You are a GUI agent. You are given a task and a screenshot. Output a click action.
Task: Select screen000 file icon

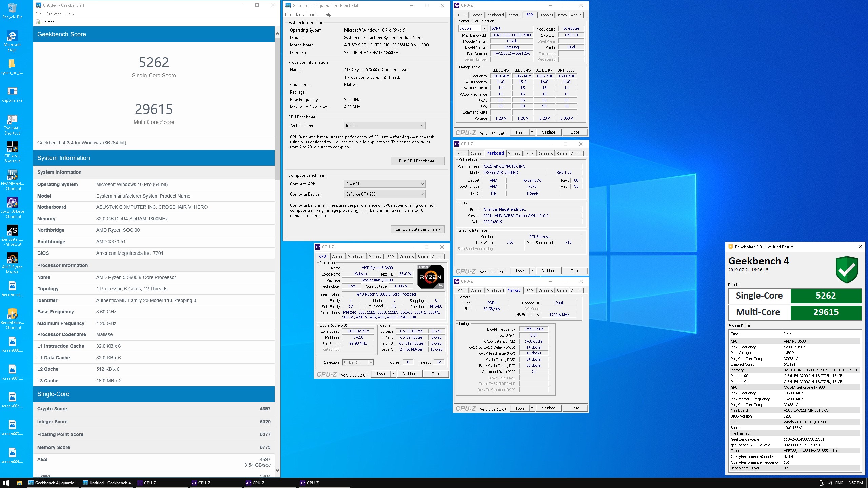[12, 345]
